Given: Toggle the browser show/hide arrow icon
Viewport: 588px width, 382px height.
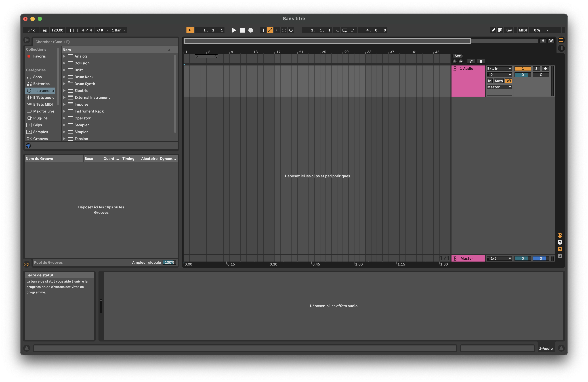Looking at the screenshot, I should (27, 40).
